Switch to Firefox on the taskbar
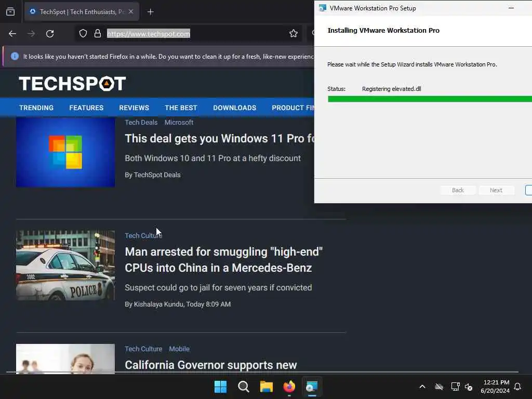Viewport: 532px width, 399px height. tap(289, 387)
